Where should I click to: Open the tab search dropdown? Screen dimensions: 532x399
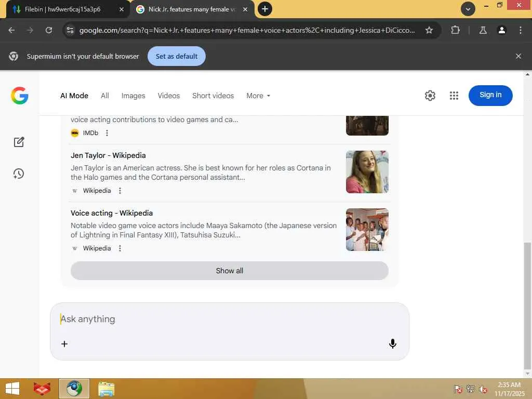(x=468, y=9)
